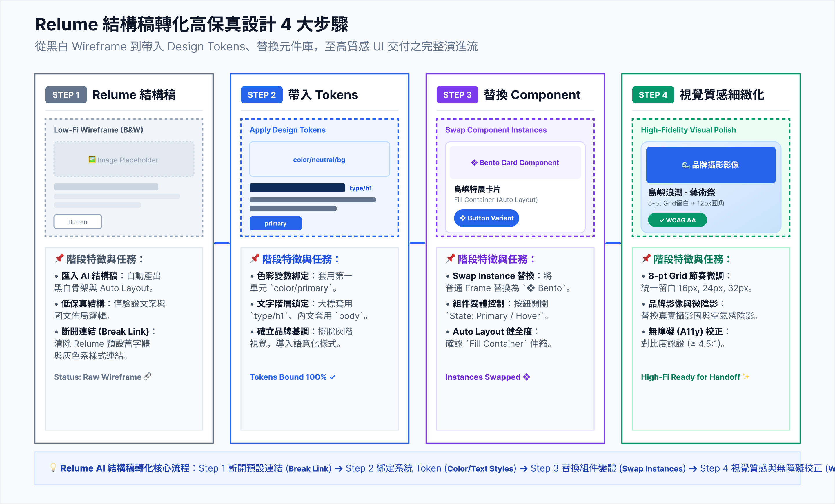Click the heading Relume 結構稿
The height and width of the screenshot is (504, 835).
(x=134, y=95)
